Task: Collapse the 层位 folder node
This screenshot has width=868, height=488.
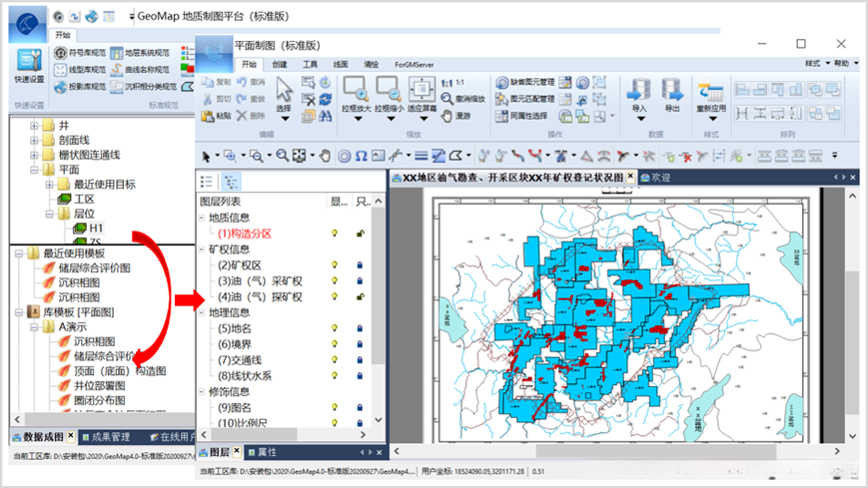Action: (49, 214)
